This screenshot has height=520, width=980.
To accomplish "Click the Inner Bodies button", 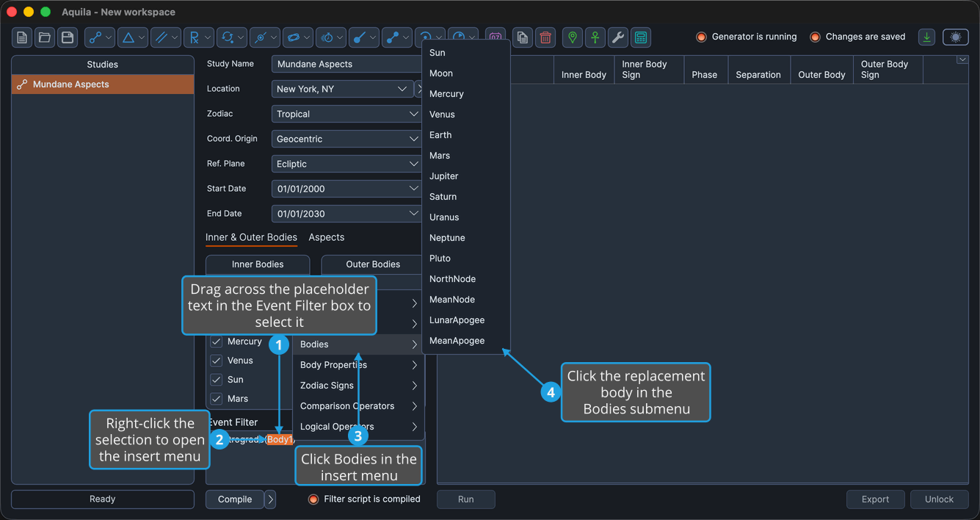I will point(258,264).
